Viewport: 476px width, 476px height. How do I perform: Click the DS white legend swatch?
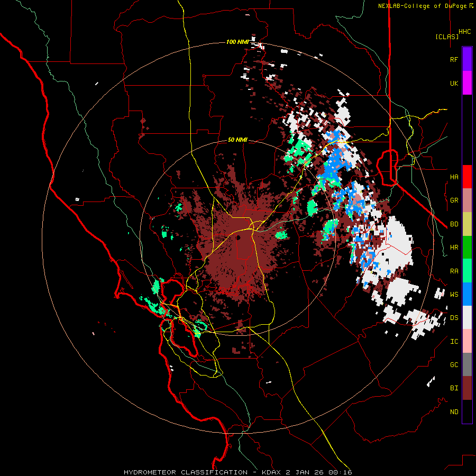(467, 317)
